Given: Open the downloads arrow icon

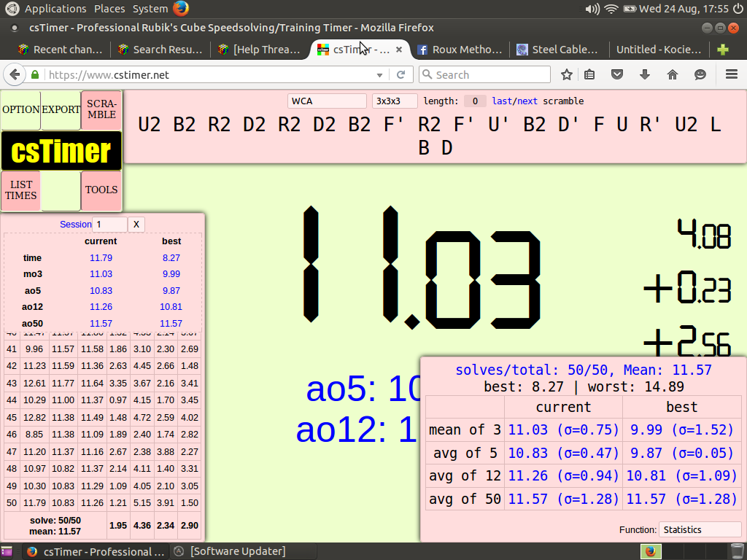Looking at the screenshot, I should [645, 75].
